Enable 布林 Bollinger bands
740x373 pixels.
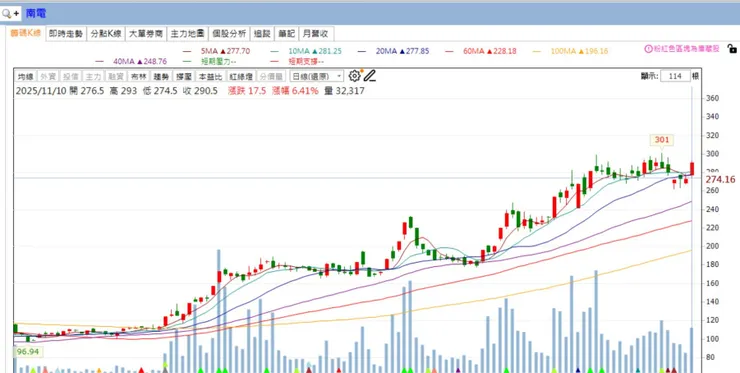pyautogui.click(x=138, y=76)
